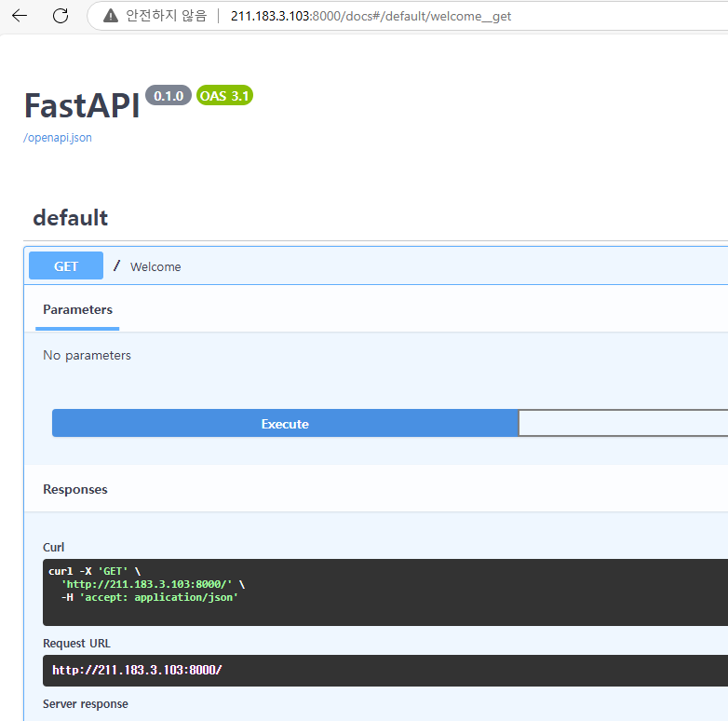Click the 'No parameters' text
728x721 pixels.
87,356
